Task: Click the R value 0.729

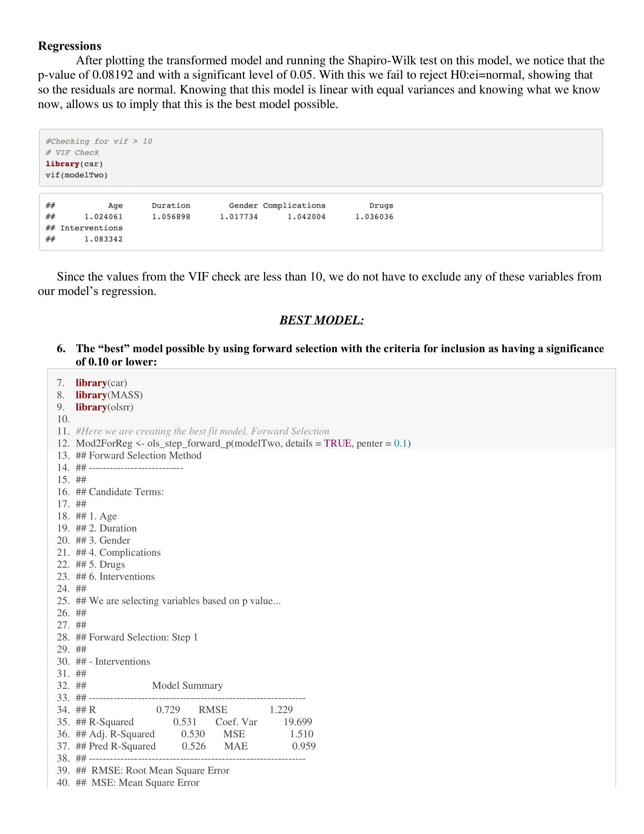Action: (x=168, y=710)
